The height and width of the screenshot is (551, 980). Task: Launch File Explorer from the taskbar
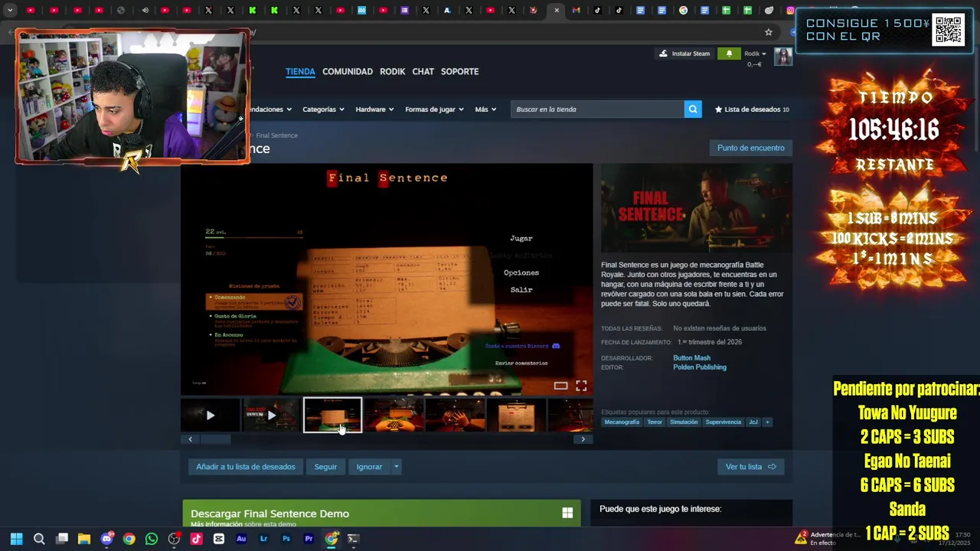tap(84, 539)
